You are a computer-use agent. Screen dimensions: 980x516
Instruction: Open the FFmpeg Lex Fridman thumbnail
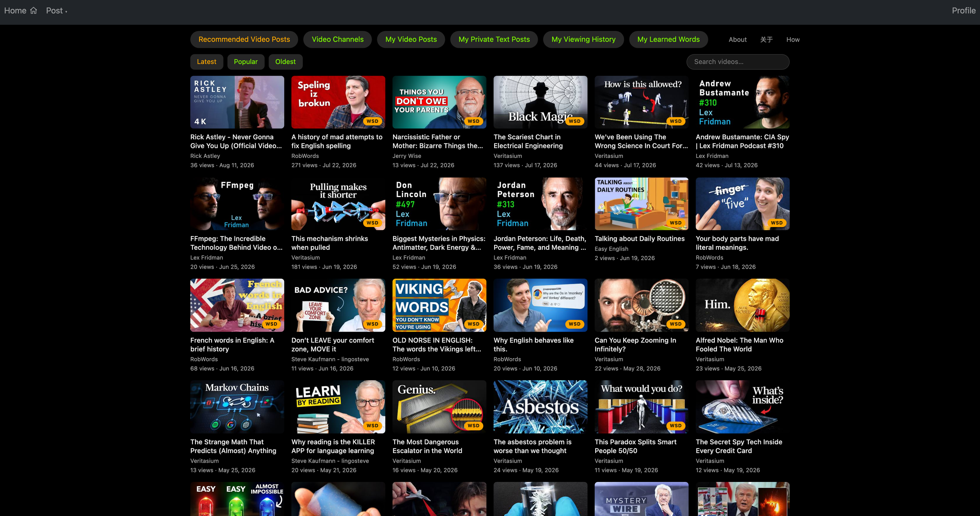[x=237, y=204]
